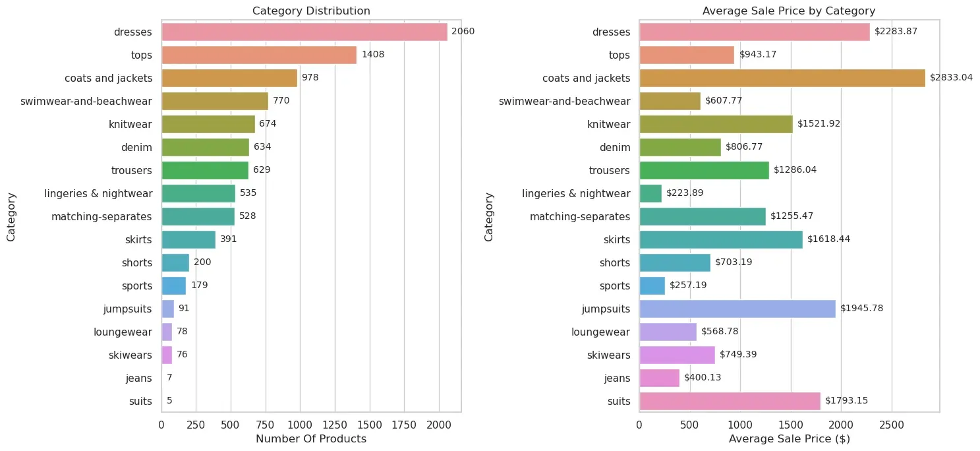Click the tops bar in Category Distribution chart
This screenshot has width=980, height=451.
tap(259, 55)
